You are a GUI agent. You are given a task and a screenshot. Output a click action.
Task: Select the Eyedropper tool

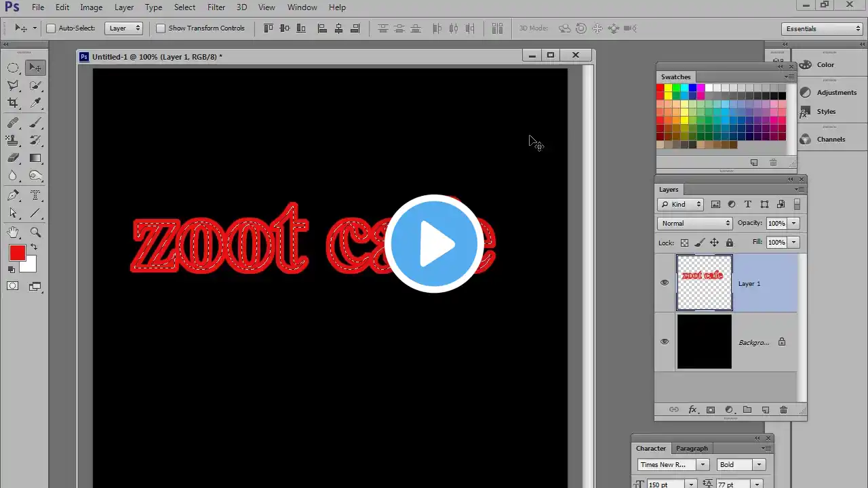point(35,103)
